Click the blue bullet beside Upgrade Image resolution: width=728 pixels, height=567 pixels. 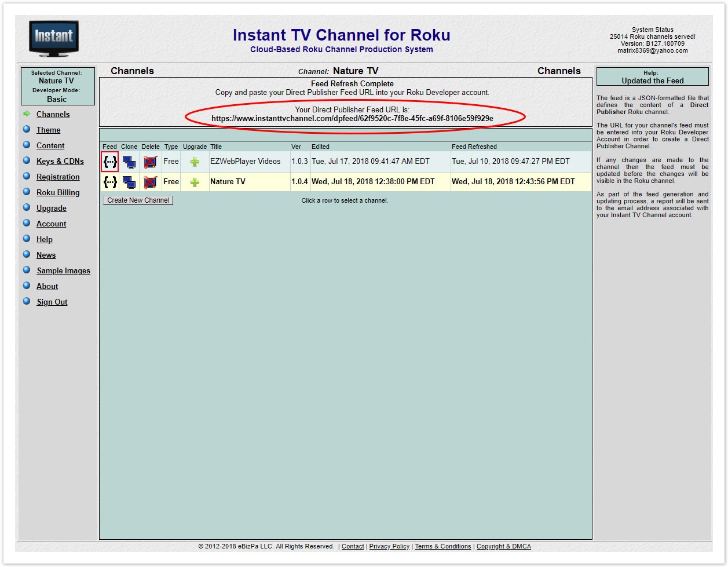coord(27,207)
